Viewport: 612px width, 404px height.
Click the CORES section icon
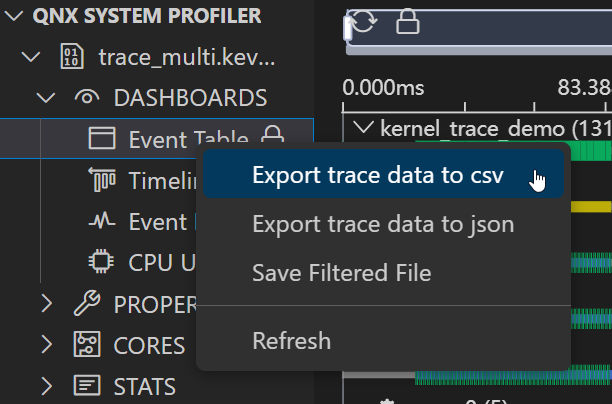pos(87,345)
